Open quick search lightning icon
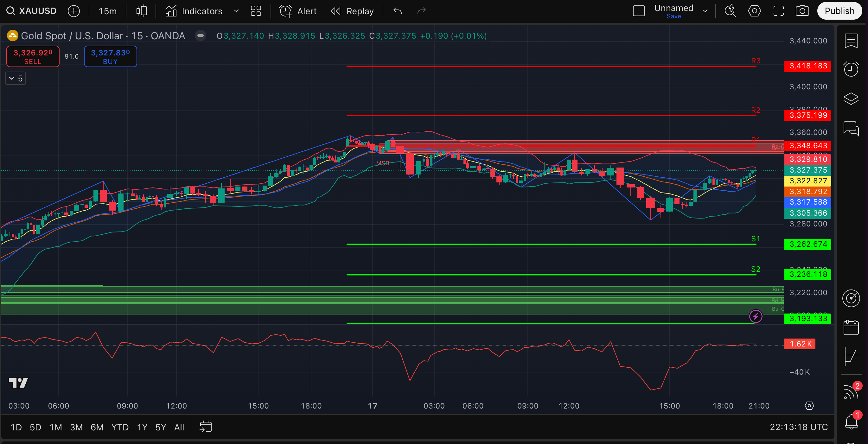Image resolution: width=868 pixels, height=444 pixels. click(x=730, y=11)
